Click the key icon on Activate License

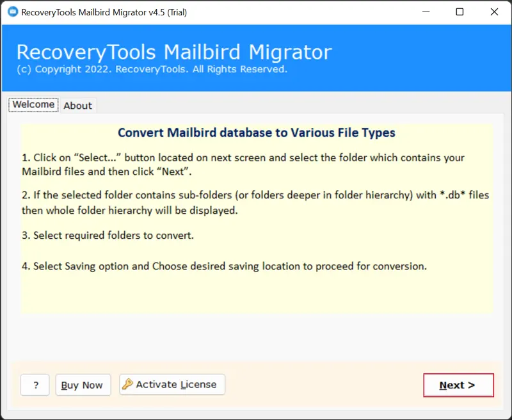[127, 384]
